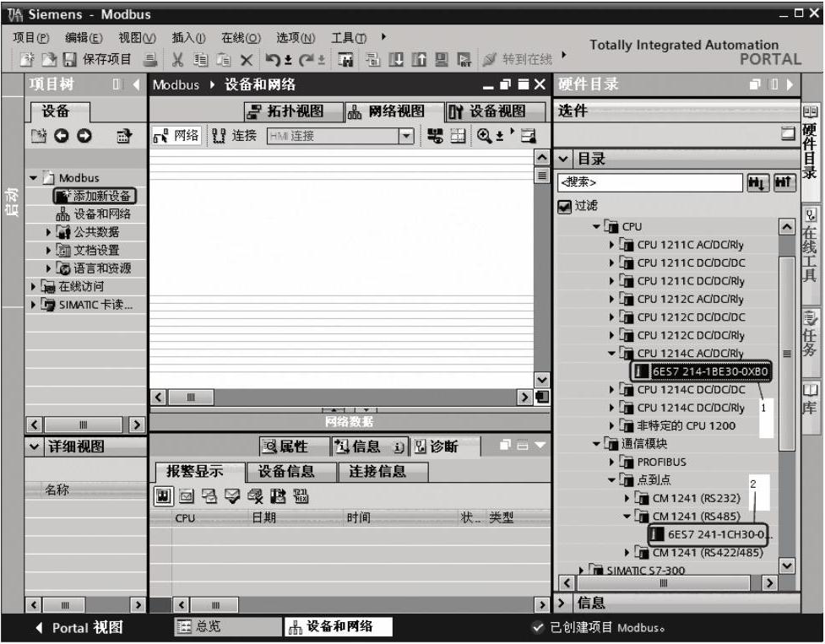Click the catalog search input field
Image resolution: width=825 pixels, height=644 pixels.
[650, 182]
